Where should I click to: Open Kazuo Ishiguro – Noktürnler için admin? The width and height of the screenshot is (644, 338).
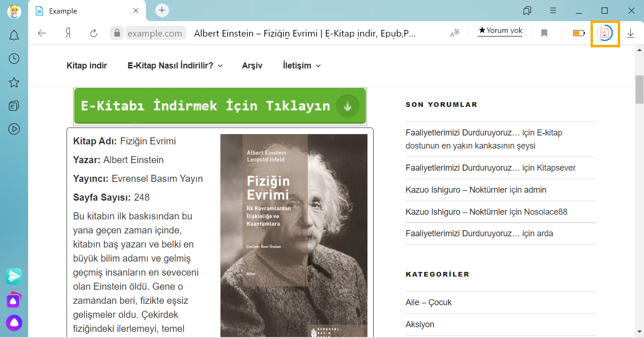476,190
